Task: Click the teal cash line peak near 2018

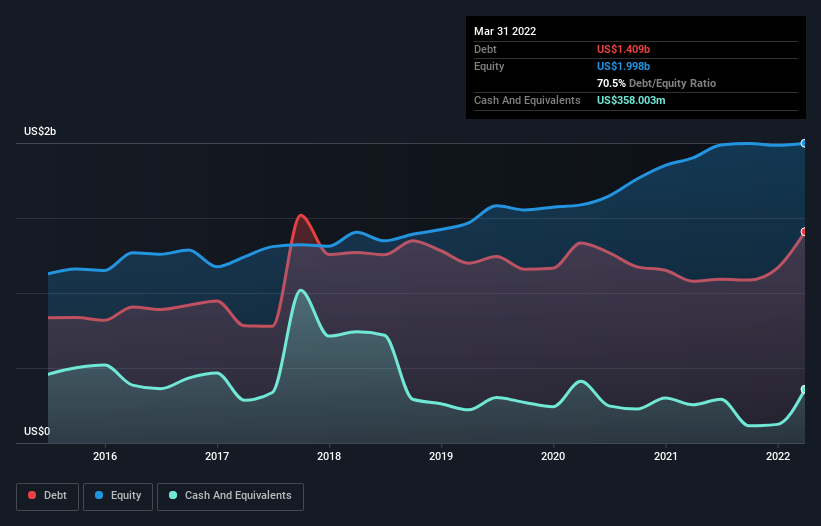Action: tap(300, 290)
